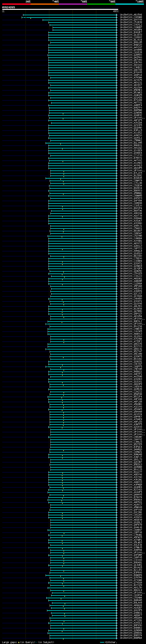Viewport: 146px width, 644px height.
Task: Select label UniRef100_Q87XM3
Action: click(131, 60)
